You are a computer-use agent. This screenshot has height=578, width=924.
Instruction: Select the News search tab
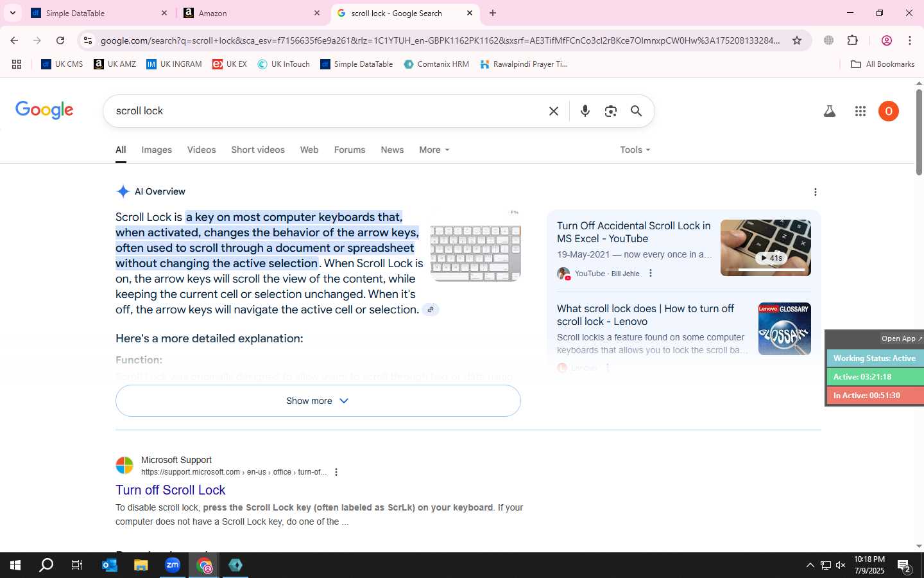pyautogui.click(x=392, y=150)
